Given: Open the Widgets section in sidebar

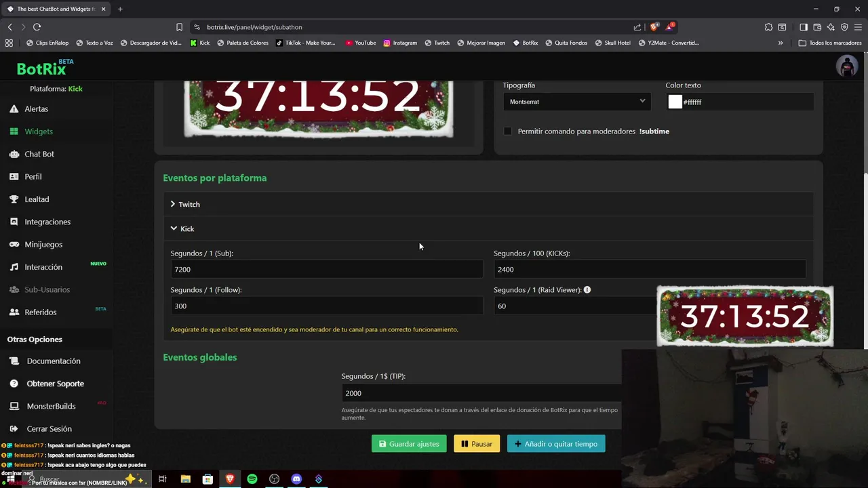Looking at the screenshot, I should (x=38, y=131).
